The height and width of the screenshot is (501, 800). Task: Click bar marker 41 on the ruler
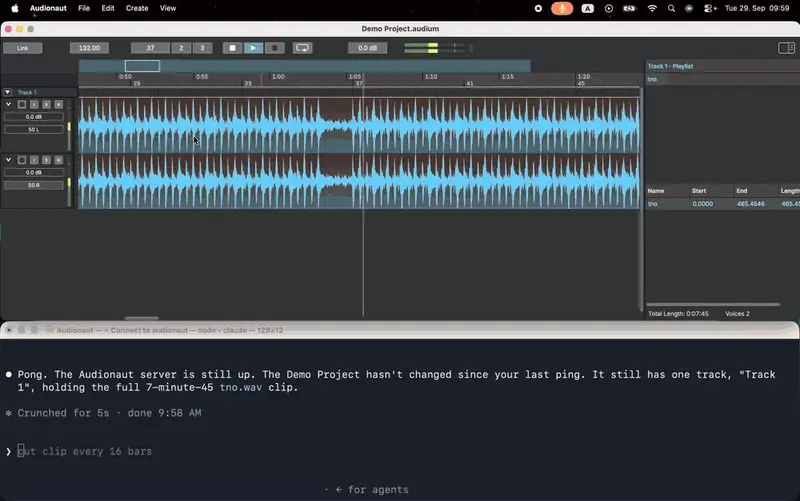(x=469, y=83)
